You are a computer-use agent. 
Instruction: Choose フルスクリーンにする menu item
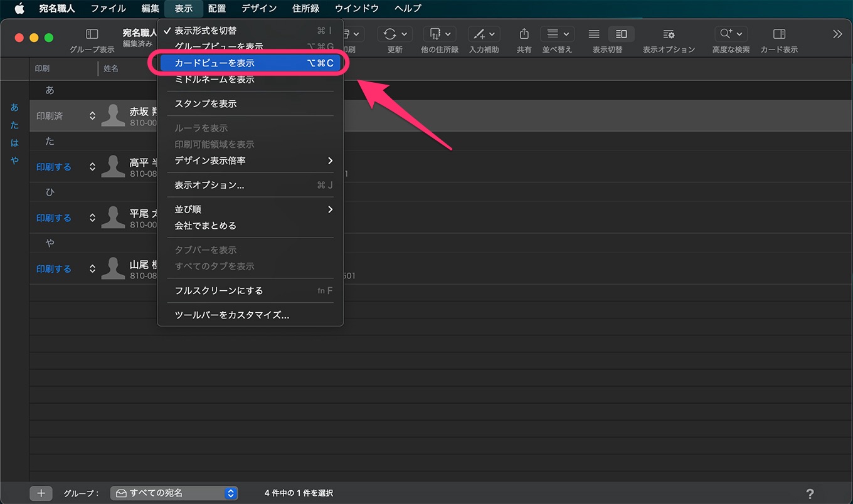pos(250,291)
